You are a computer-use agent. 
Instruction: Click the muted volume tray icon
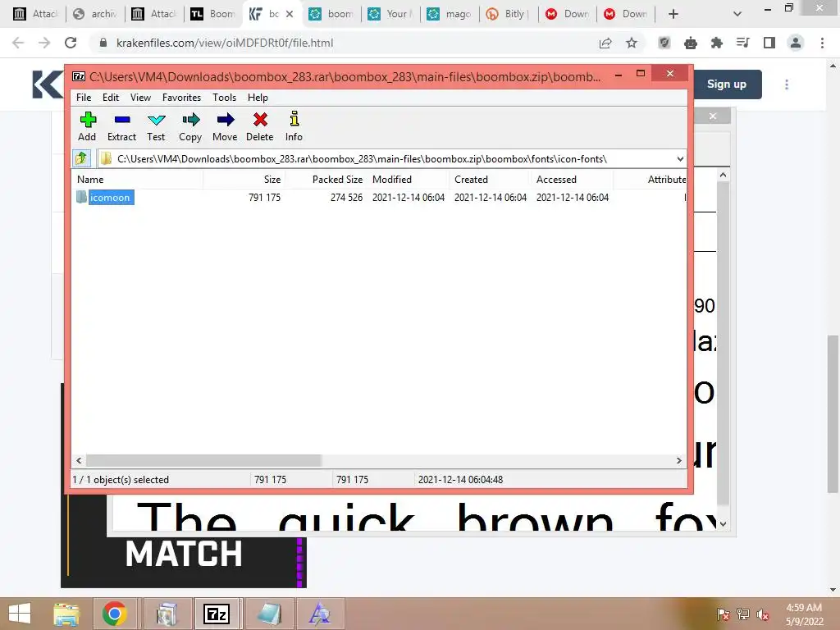(x=763, y=614)
